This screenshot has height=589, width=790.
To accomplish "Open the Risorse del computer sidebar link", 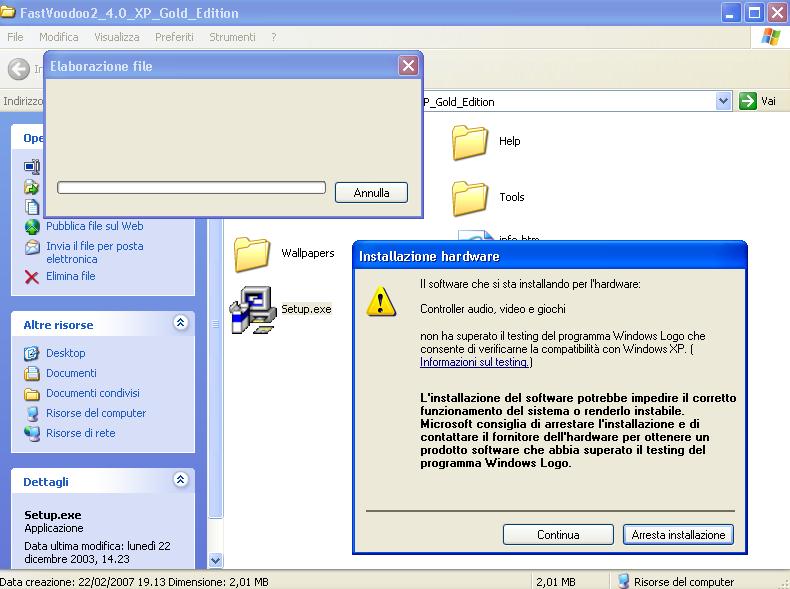I will [96, 413].
